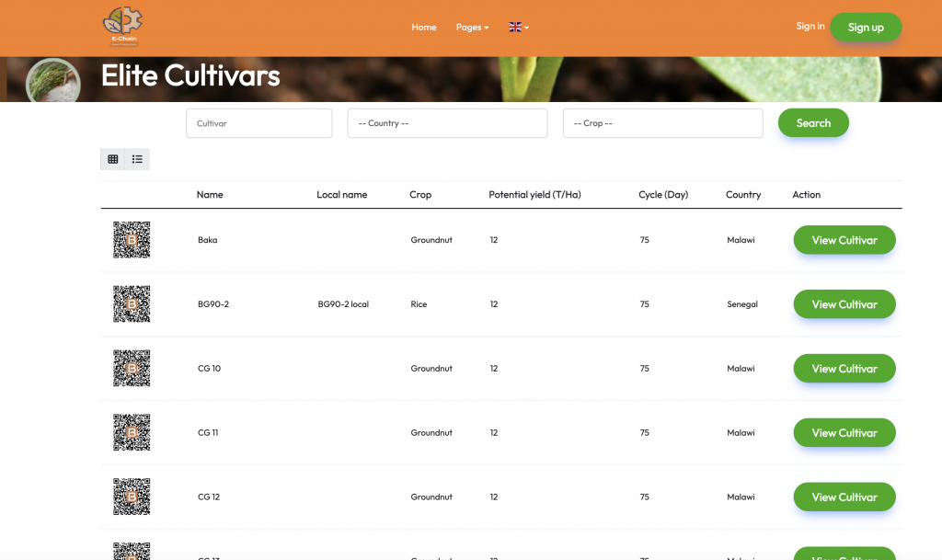
Task: Switch to grid view layout
Action: coord(113,159)
